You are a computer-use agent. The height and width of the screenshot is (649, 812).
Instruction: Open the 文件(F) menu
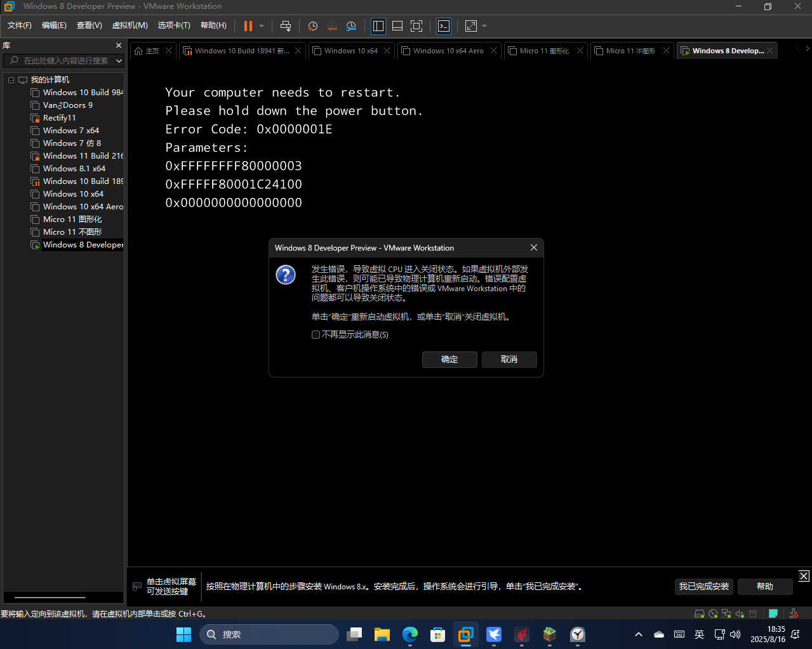20,25
